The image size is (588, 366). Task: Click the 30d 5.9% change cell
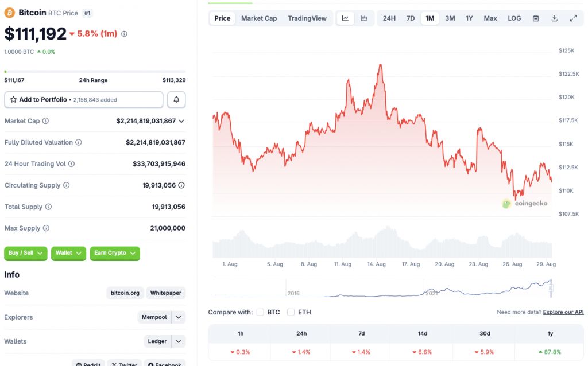click(x=484, y=352)
